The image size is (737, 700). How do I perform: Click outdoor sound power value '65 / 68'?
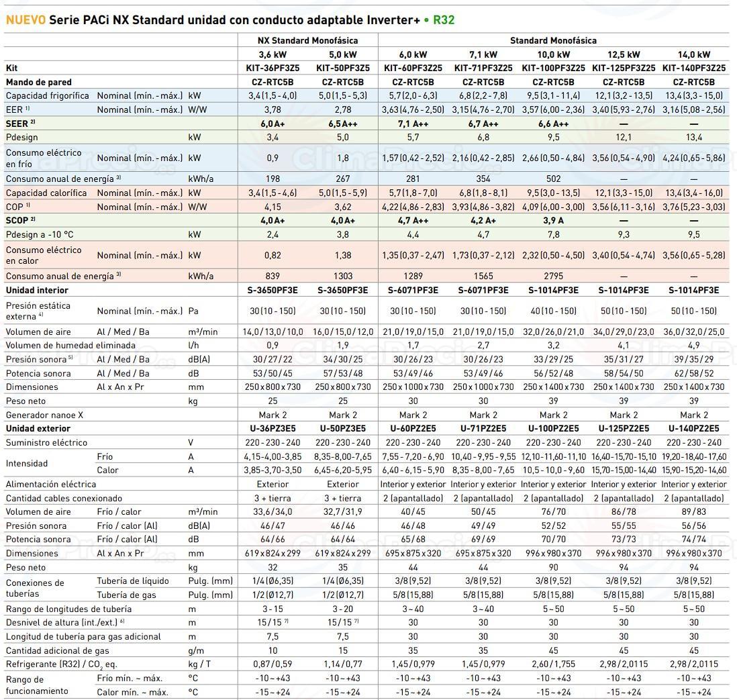coord(413,539)
